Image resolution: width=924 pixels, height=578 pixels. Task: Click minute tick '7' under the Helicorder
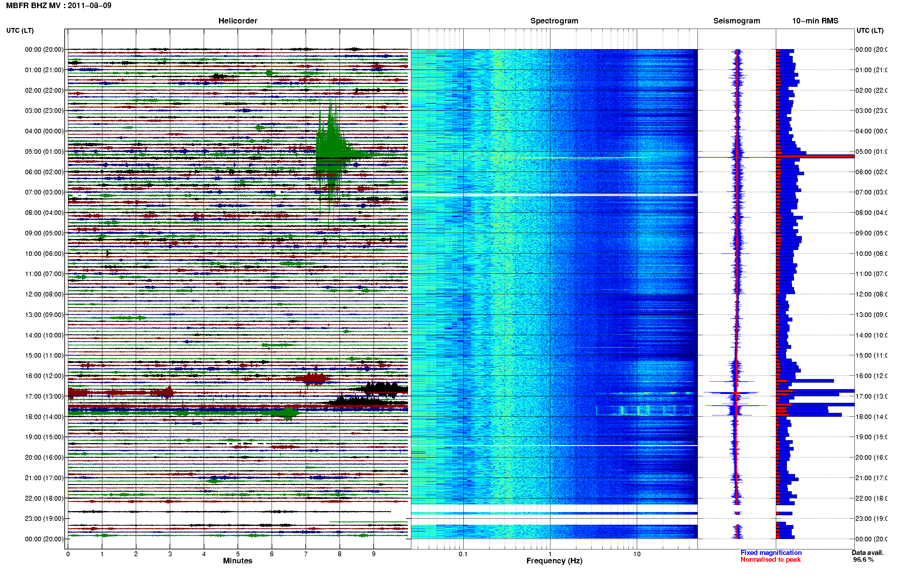coord(306,554)
